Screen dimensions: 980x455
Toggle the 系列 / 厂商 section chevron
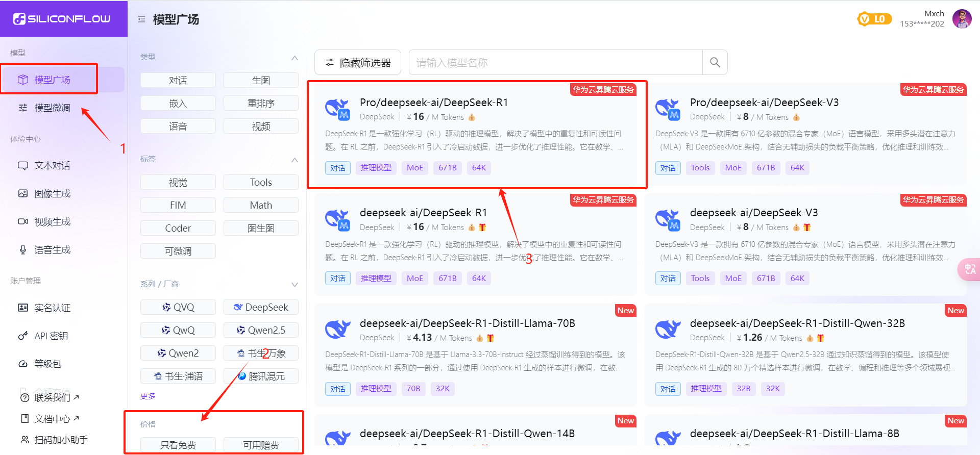295,284
